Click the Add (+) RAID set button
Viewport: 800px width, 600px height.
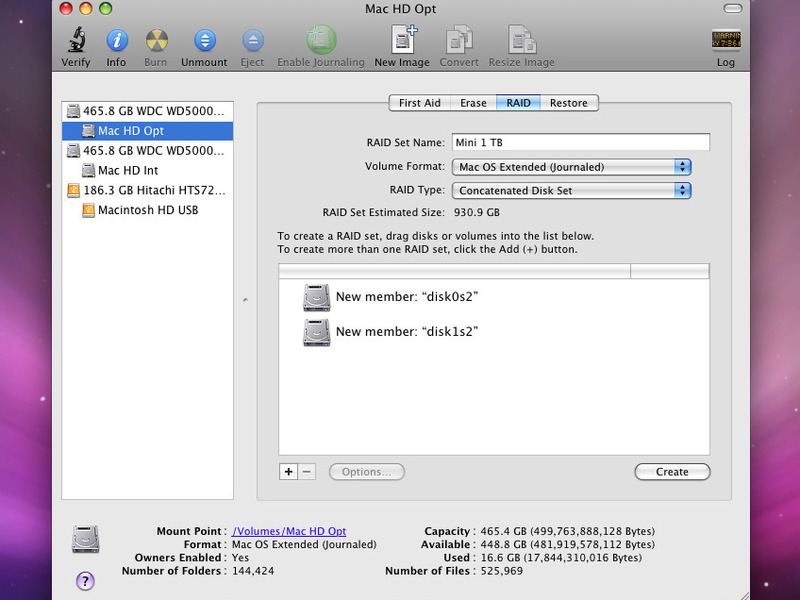288,472
